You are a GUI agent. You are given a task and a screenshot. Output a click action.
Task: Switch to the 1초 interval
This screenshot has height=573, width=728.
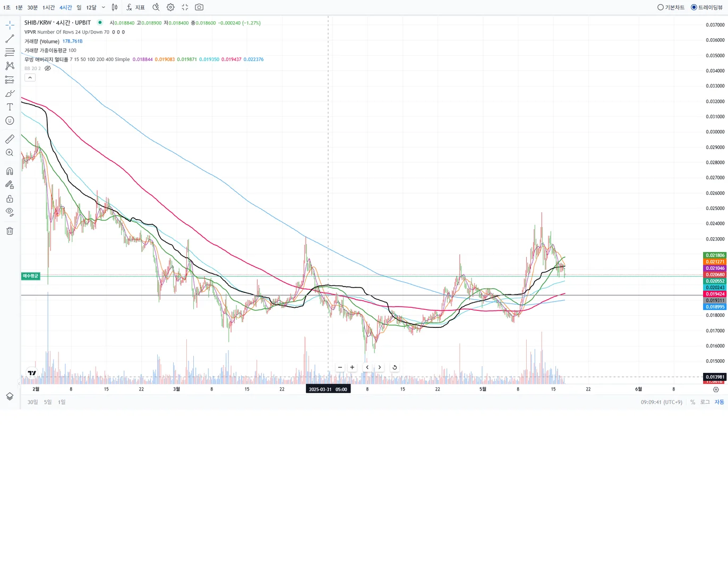7,7
